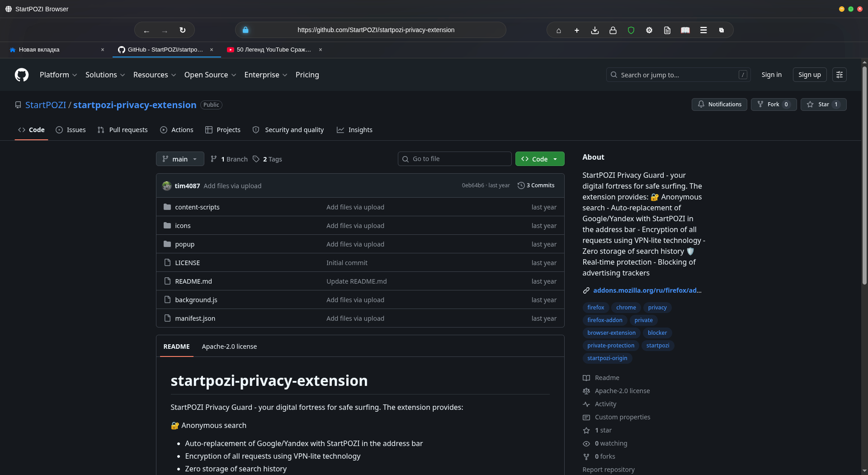Open the Projects tab

(223, 130)
